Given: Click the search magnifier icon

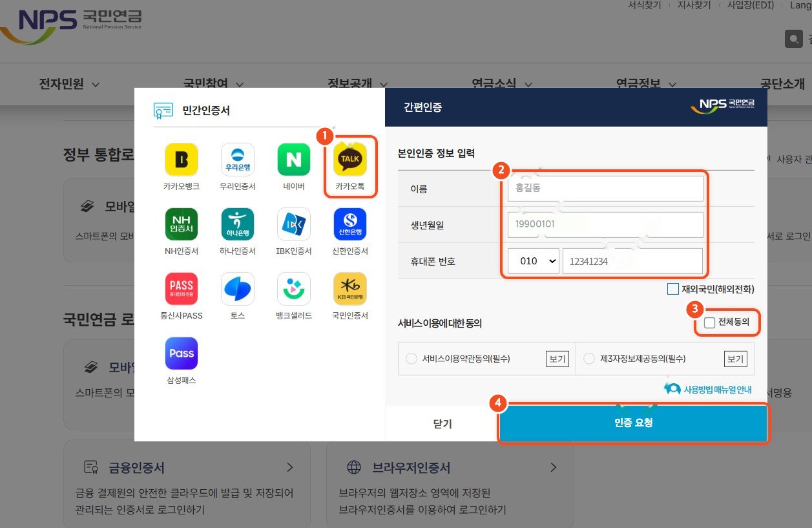Looking at the screenshot, I should tap(794, 39).
